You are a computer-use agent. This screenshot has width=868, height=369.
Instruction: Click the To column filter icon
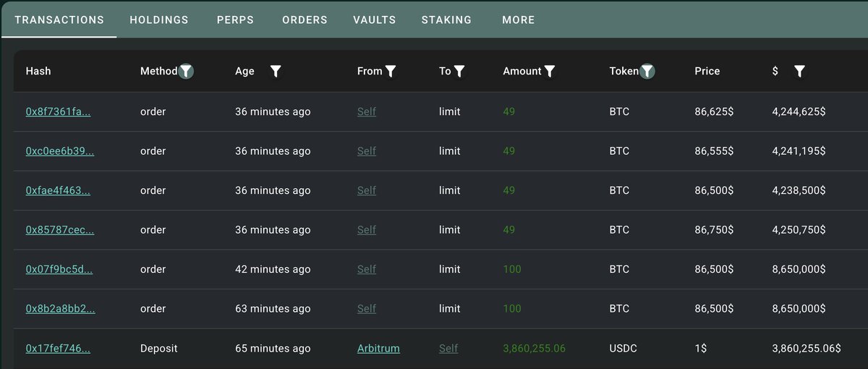click(459, 71)
